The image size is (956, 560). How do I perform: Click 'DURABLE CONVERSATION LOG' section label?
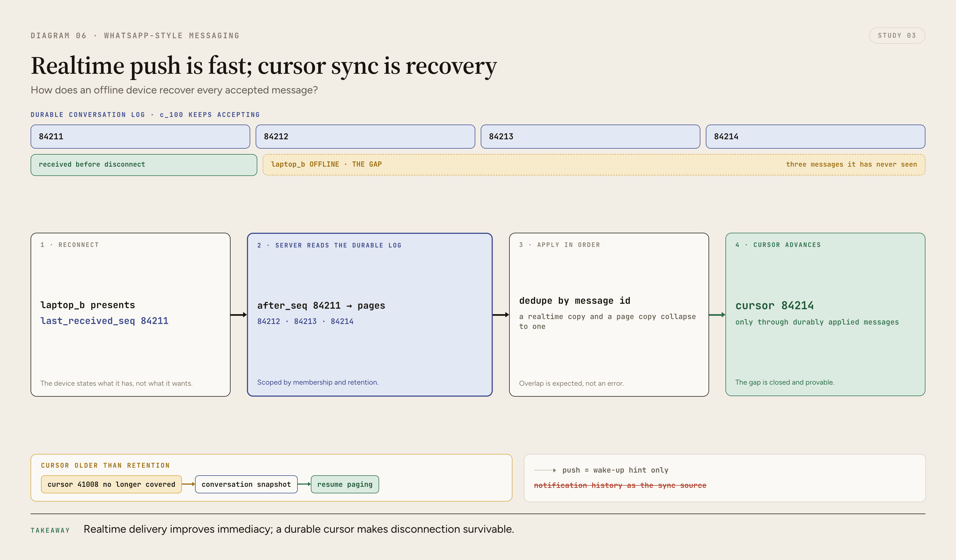click(145, 114)
